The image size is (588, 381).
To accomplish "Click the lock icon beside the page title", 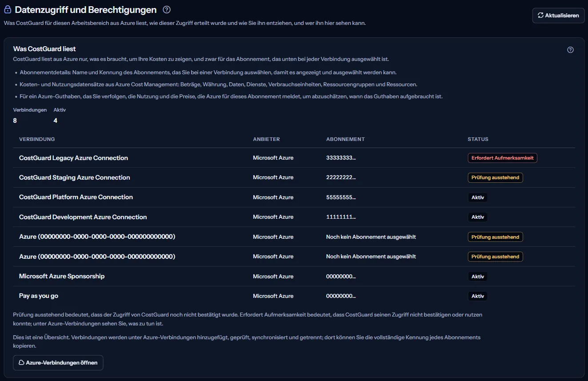I will coord(8,10).
